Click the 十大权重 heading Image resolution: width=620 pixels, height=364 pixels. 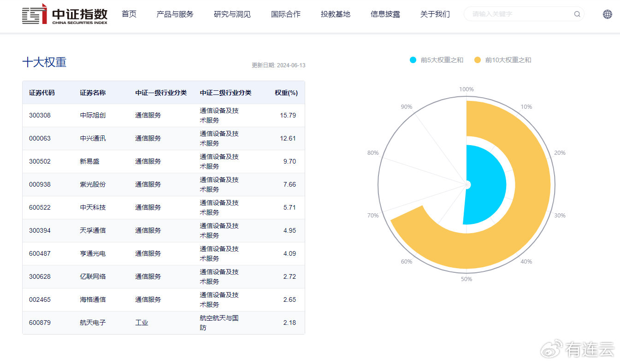click(44, 62)
